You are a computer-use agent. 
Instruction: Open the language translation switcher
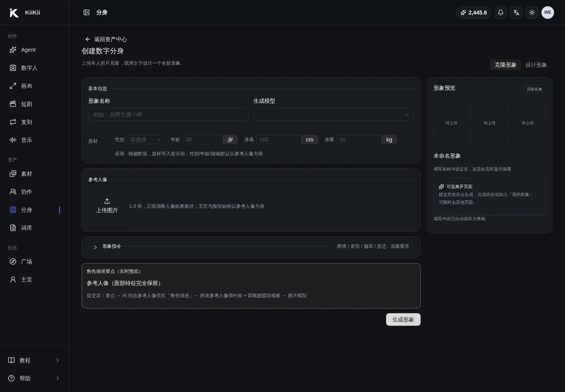(x=516, y=13)
